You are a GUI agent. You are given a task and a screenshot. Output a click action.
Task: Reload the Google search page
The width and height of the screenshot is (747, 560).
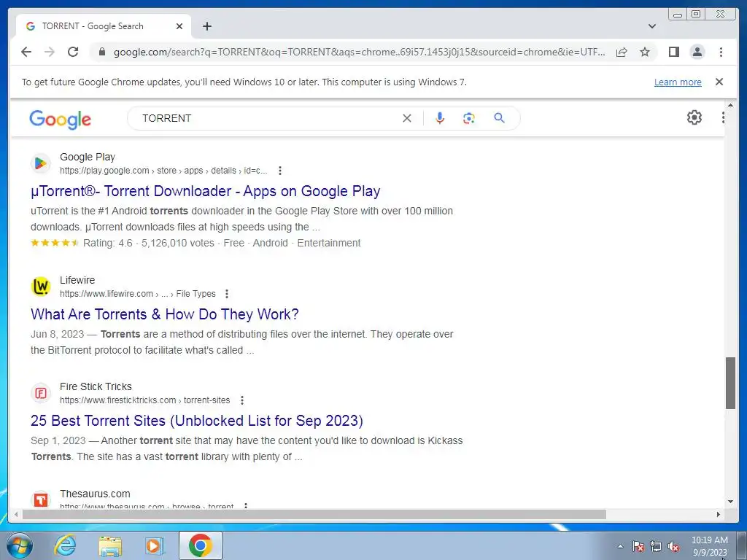click(73, 52)
